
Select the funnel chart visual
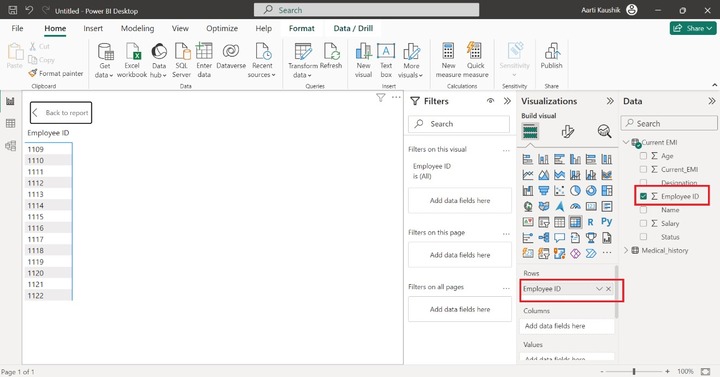click(543, 191)
